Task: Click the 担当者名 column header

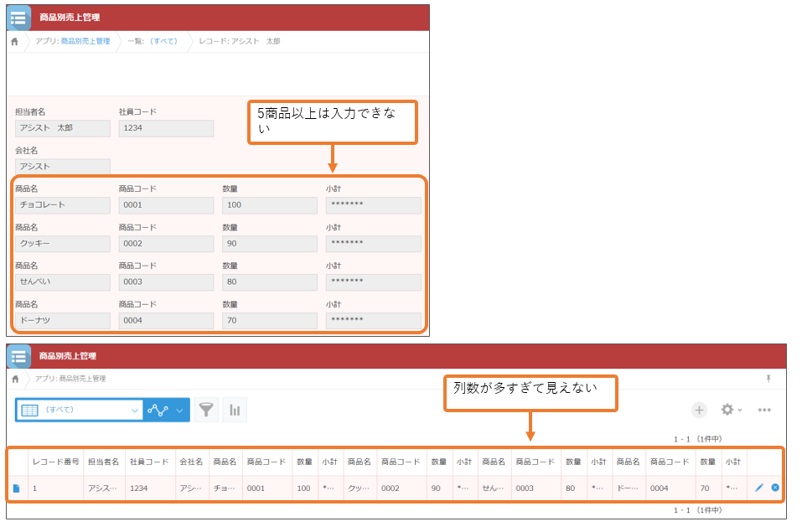Action: pyautogui.click(x=103, y=462)
